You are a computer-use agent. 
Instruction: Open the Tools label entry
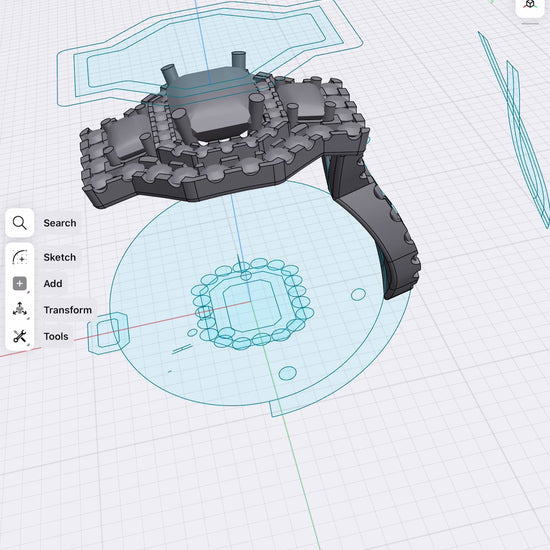[x=56, y=336]
